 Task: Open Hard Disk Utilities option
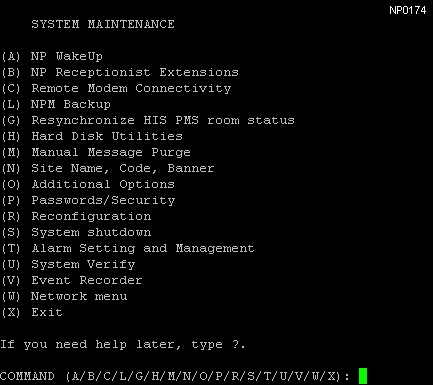pos(92,136)
